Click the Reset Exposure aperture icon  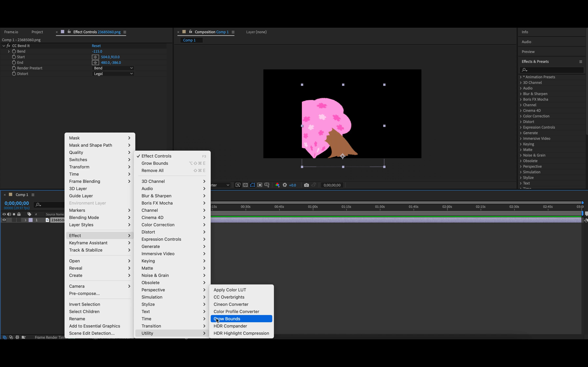tap(285, 185)
